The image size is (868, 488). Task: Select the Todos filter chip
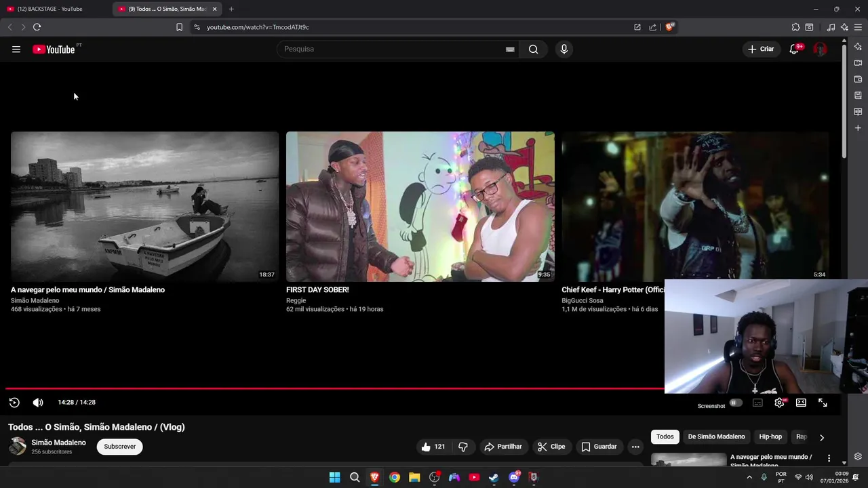[665, 436]
